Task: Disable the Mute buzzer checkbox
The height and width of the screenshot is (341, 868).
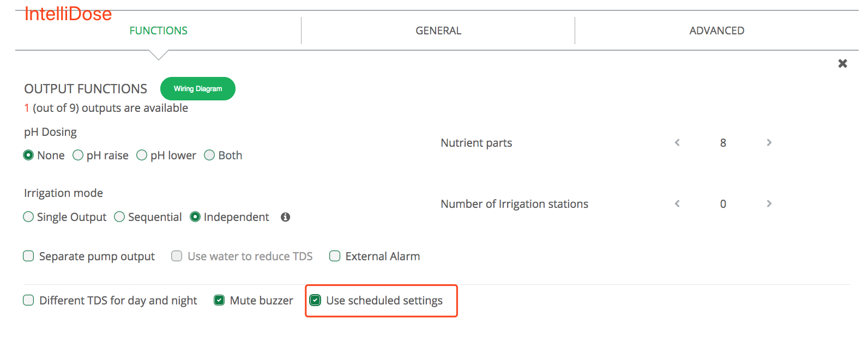Action: tap(219, 300)
